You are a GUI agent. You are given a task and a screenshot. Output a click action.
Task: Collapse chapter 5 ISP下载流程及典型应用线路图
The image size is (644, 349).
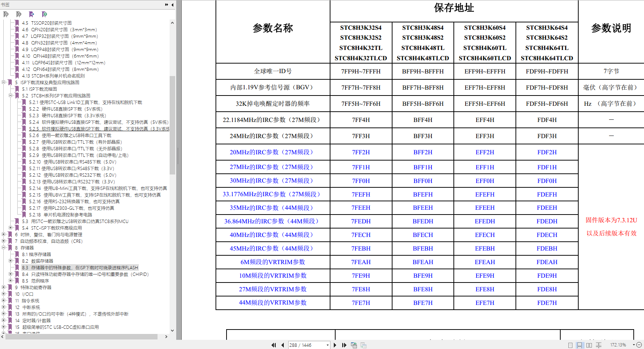(4, 82)
